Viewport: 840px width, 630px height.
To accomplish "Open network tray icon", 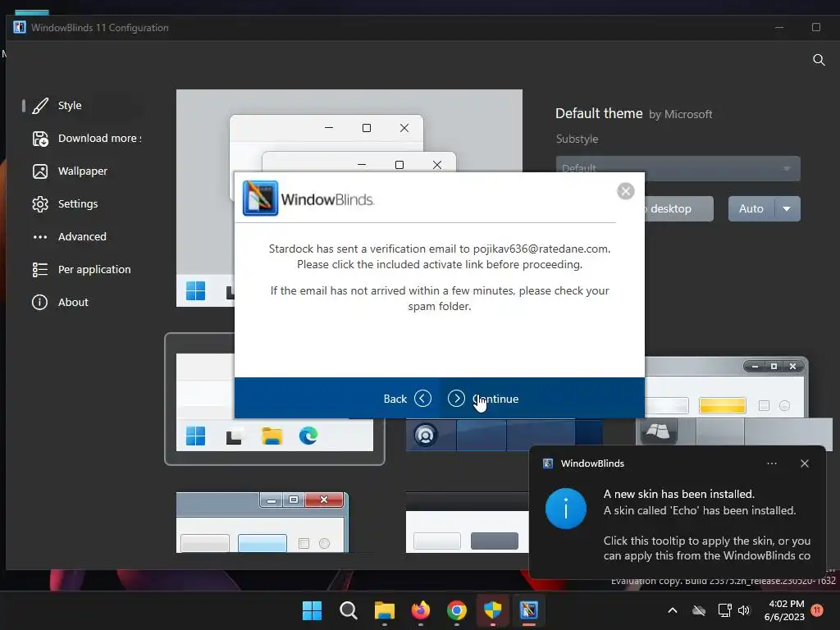I will coord(724,610).
